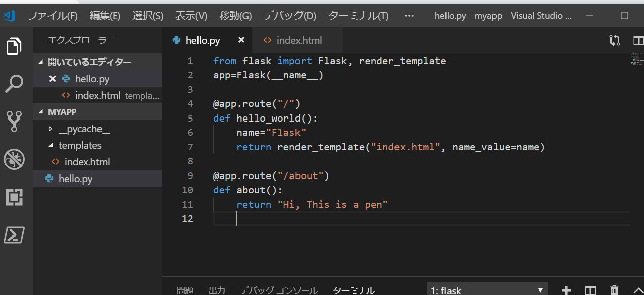
Task: Switch to the index.html editor tab
Action: point(299,40)
